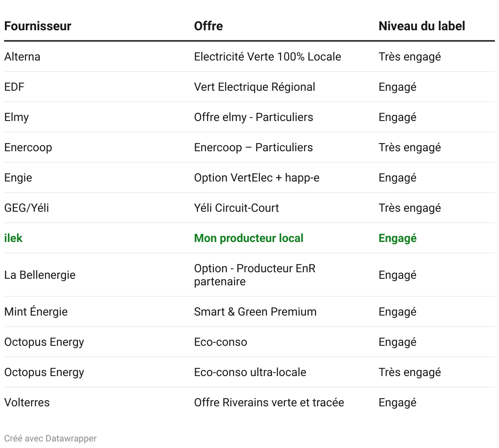Click the Vert Electrique Régional offer
499x448 pixels.
pos(254,87)
